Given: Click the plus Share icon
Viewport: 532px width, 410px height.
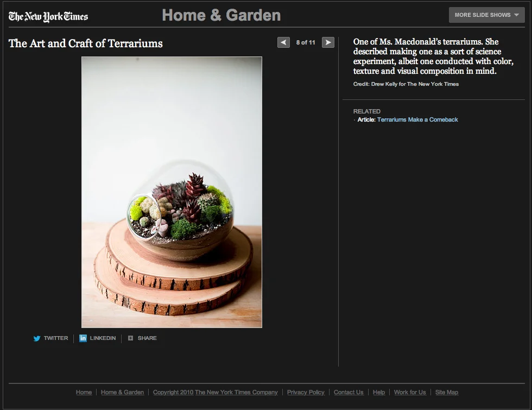Looking at the screenshot, I should (x=130, y=338).
